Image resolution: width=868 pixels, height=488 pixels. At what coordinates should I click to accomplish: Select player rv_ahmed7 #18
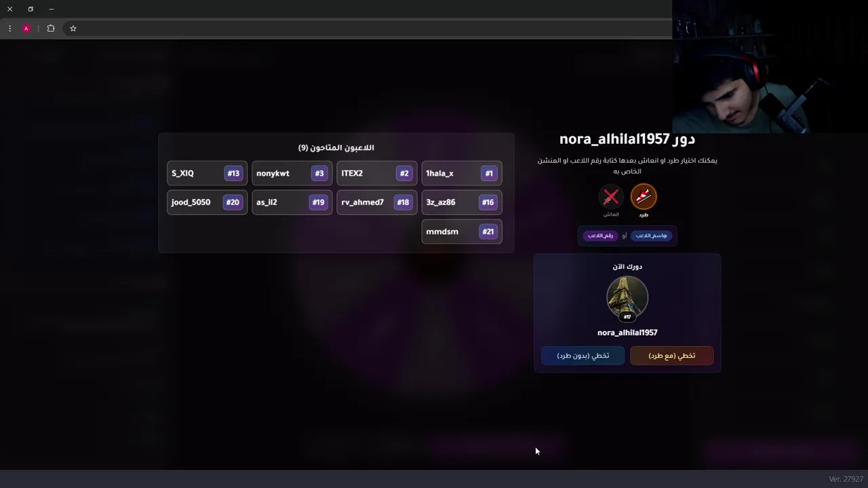pyautogui.click(x=377, y=203)
